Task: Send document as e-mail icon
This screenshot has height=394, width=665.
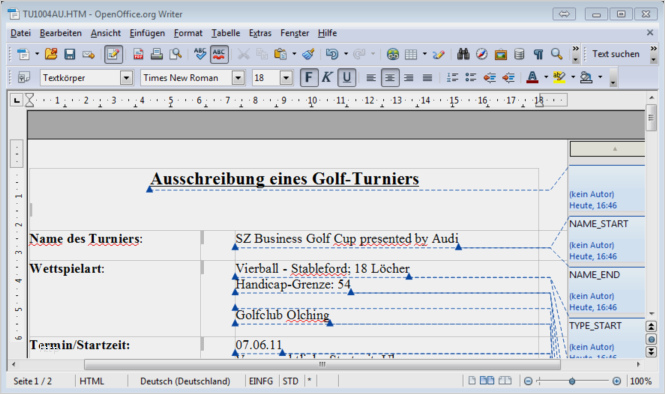Action: pyautogui.click(x=88, y=54)
